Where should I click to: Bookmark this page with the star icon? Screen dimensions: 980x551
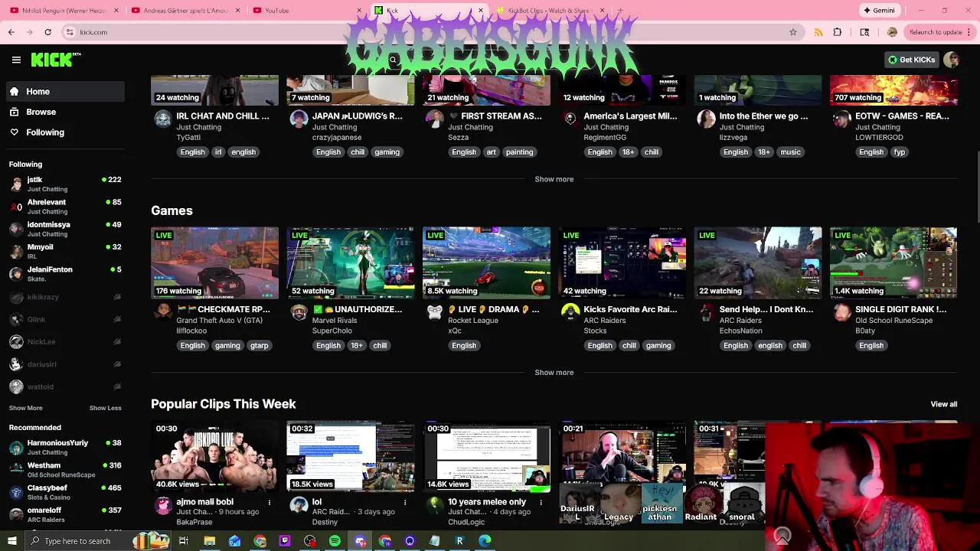click(793, 32)
